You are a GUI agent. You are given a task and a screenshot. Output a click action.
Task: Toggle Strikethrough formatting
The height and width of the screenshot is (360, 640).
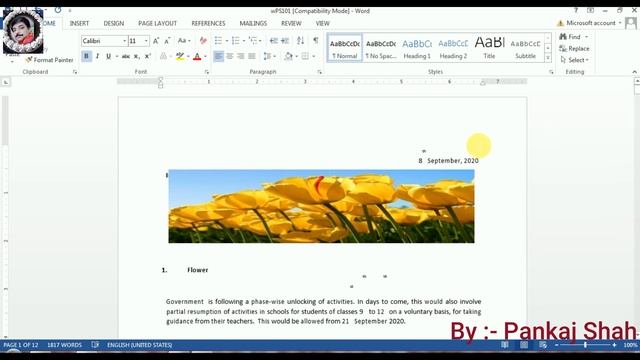coord(126,56)
